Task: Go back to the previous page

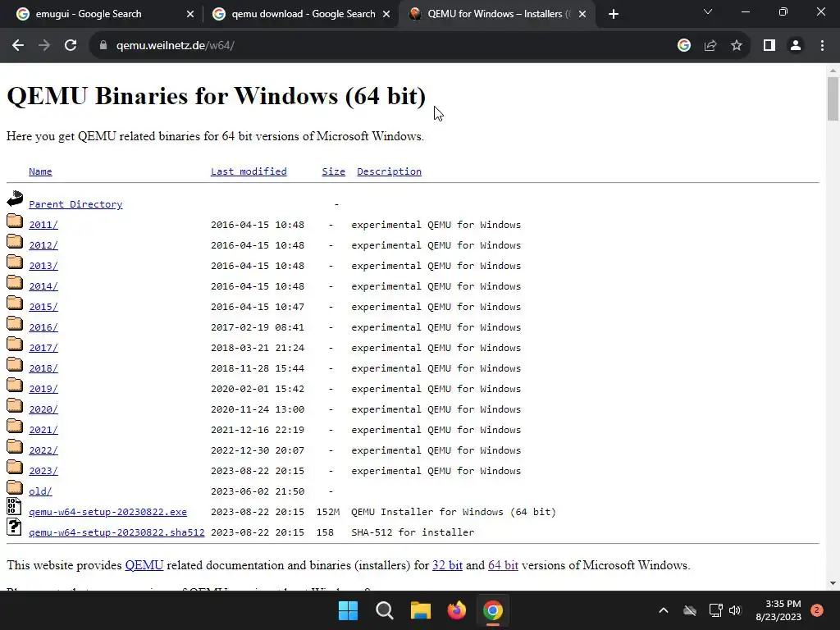Action: click(x=18, y=46)
